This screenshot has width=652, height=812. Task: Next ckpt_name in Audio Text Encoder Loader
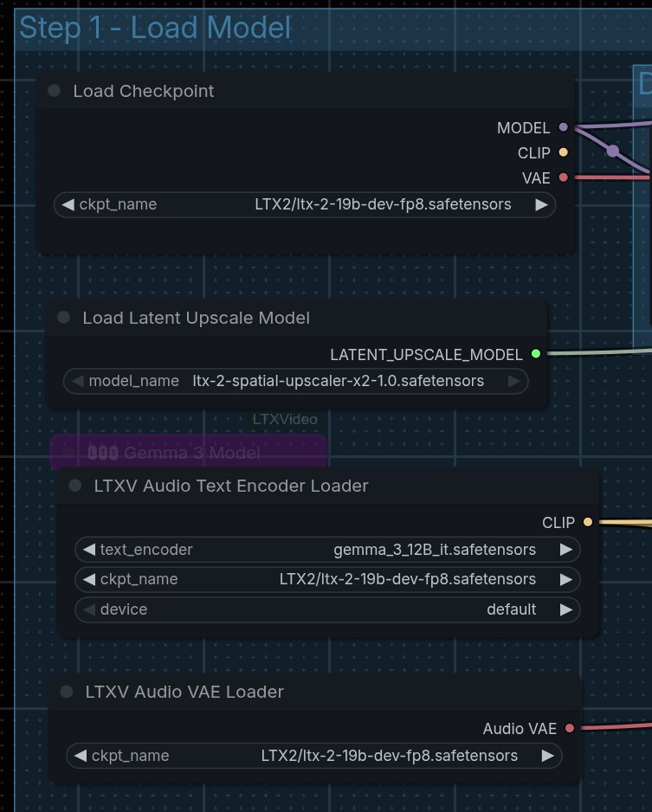click(x=566, y=579)
